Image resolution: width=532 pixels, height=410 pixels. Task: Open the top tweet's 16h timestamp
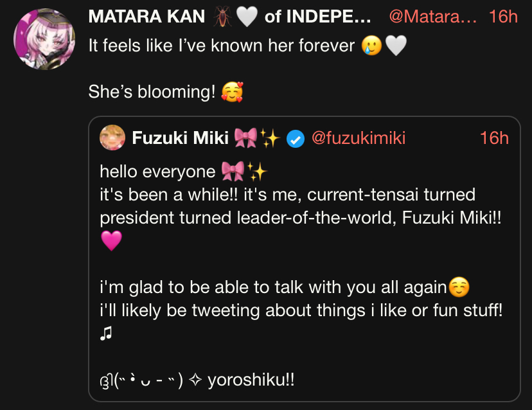point(502,17)
